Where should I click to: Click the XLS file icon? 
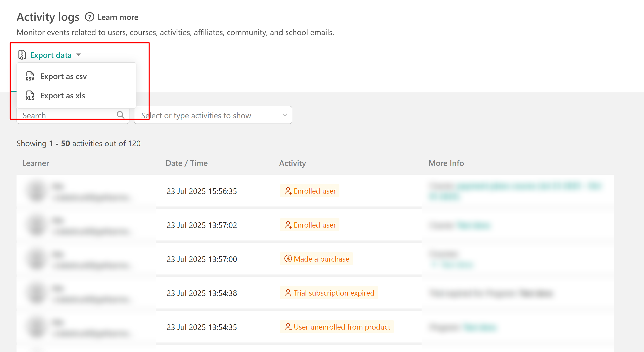[x=30, y=95]
